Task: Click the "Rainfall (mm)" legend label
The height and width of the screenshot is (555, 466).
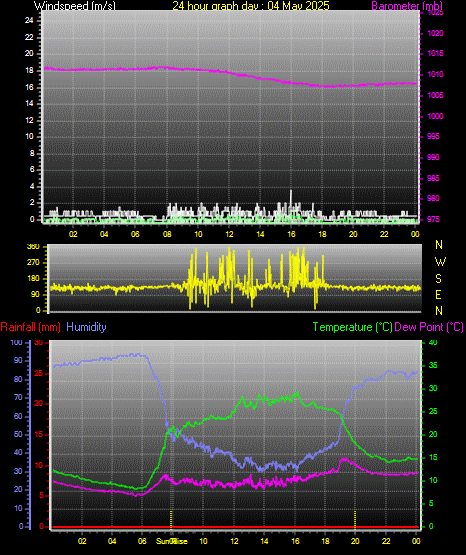Action: click(30, 327)
